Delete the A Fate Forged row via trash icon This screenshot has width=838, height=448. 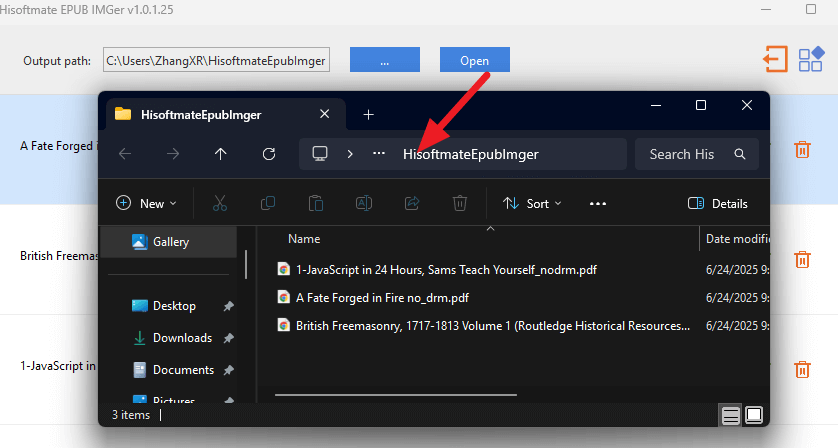(x=802, y=150)
